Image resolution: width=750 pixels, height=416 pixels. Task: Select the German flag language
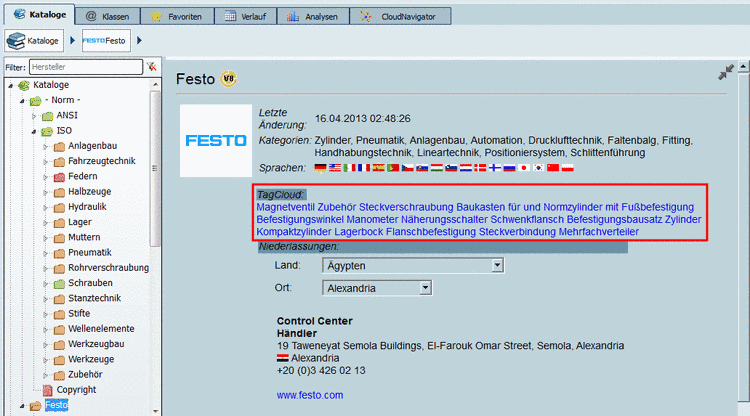click(320, 168)
